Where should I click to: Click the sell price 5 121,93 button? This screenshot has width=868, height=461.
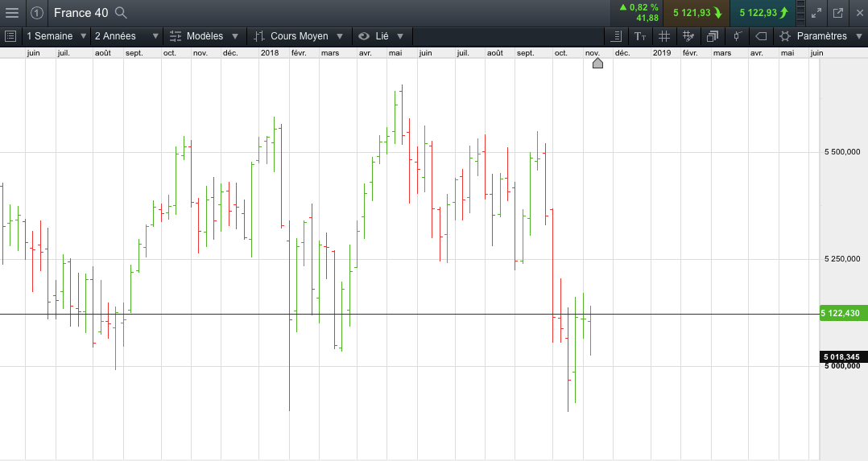click(x=697, y=13)
